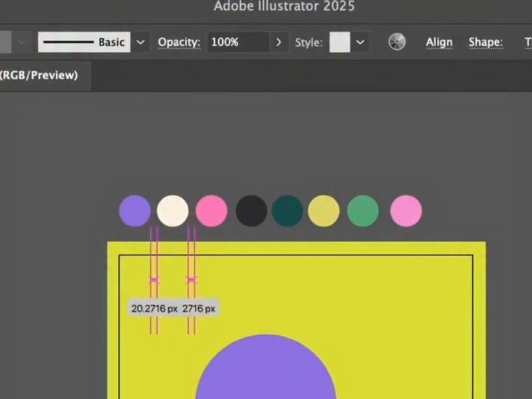
Task: Open the Align panel link
Action: pos(439,43)
